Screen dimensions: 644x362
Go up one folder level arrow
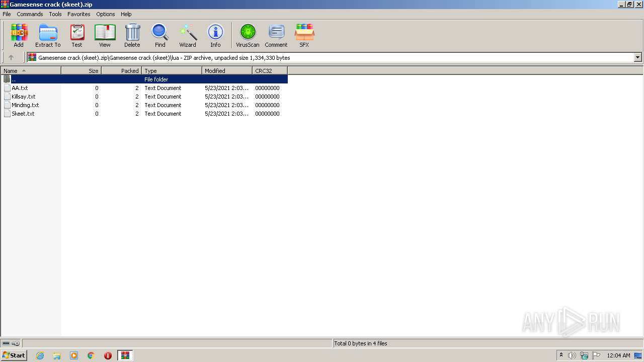(x=11, y=57)
